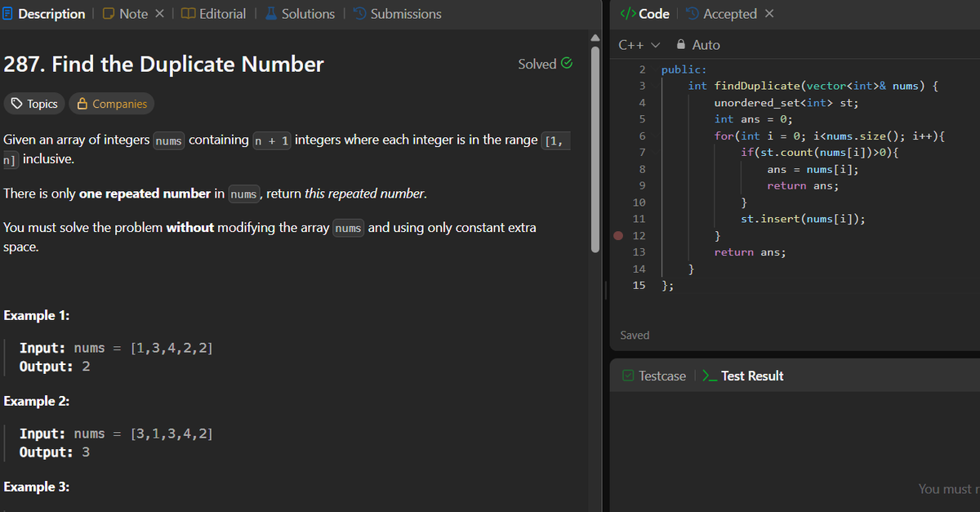The height and width of the screenshot is (512, 980).
Task: Click the 'Example 2:' heading
Action: 37,401
